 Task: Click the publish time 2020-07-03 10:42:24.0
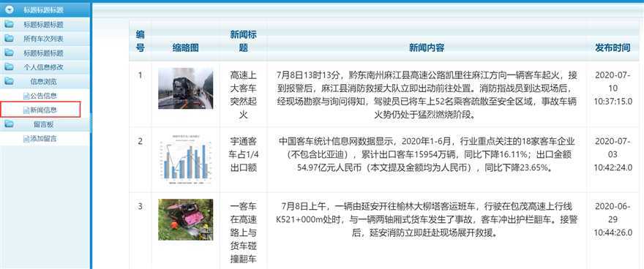coord(613,154)
